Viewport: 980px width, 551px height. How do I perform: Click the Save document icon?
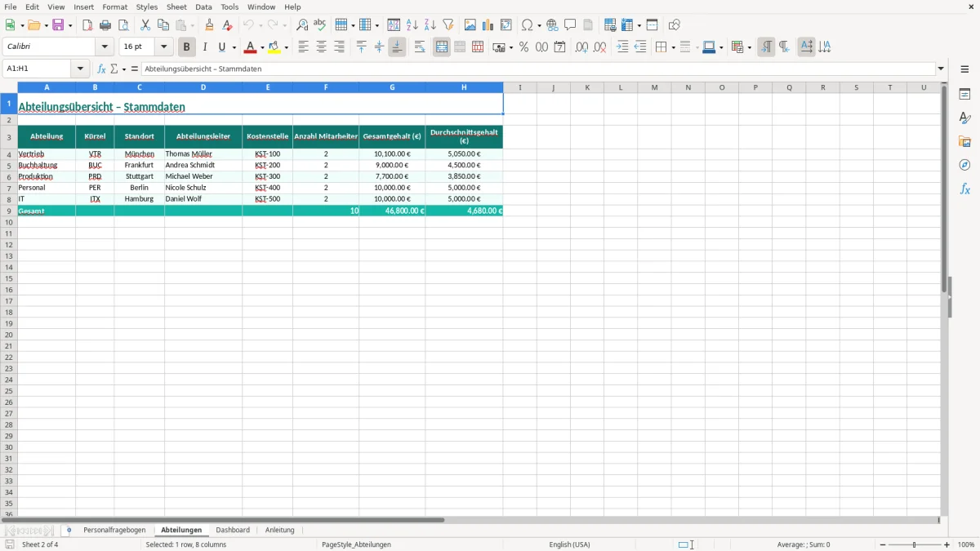(58, 25)
